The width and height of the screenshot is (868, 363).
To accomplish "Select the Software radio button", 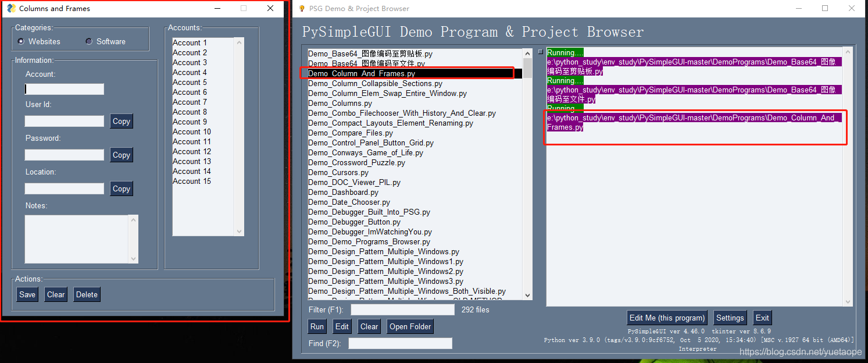I will point(89,41).
